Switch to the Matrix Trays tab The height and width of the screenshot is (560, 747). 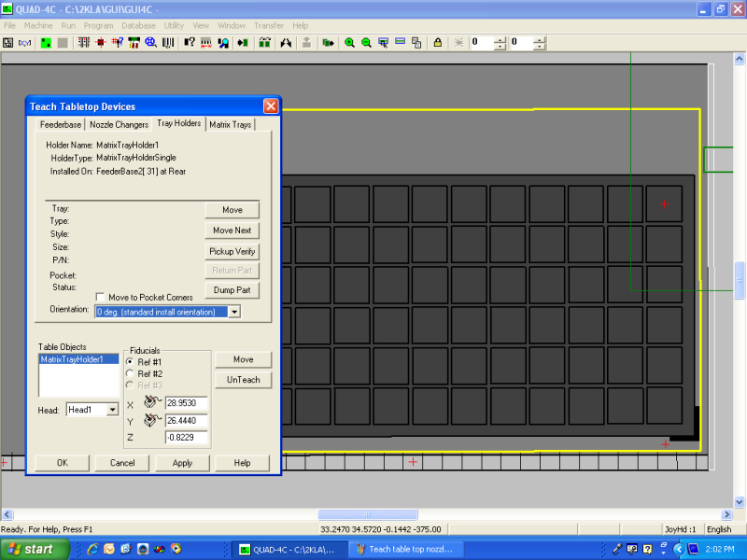[x=230, y=125]
